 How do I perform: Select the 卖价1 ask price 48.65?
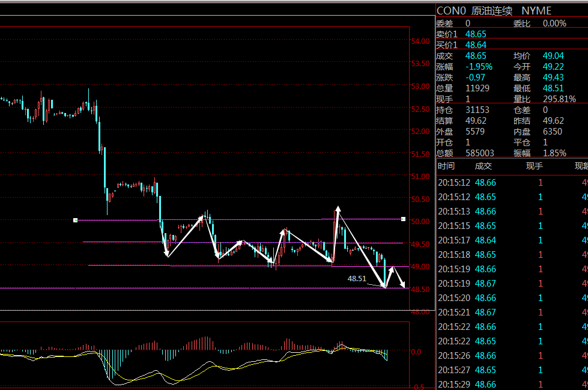click(476, 34)
